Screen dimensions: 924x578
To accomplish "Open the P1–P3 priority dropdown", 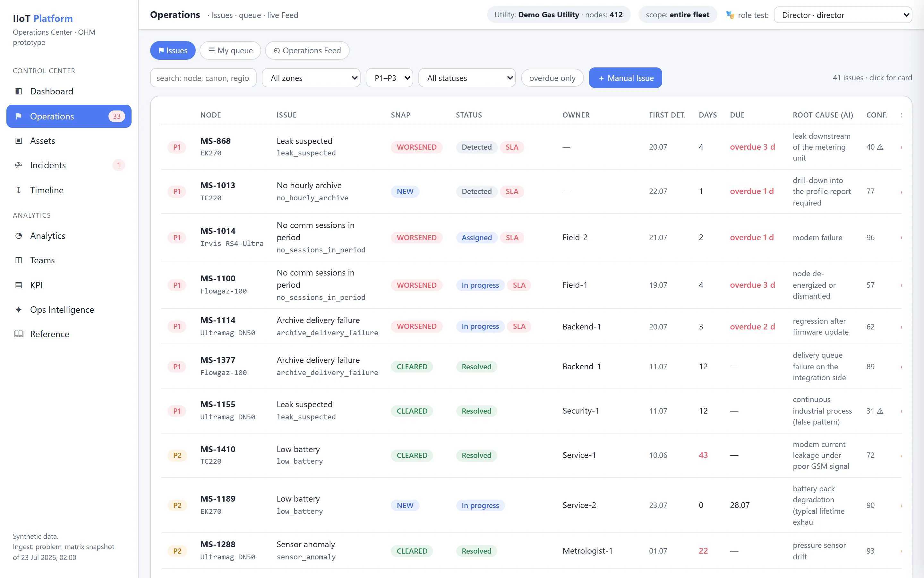I will [x=389, y=78].
